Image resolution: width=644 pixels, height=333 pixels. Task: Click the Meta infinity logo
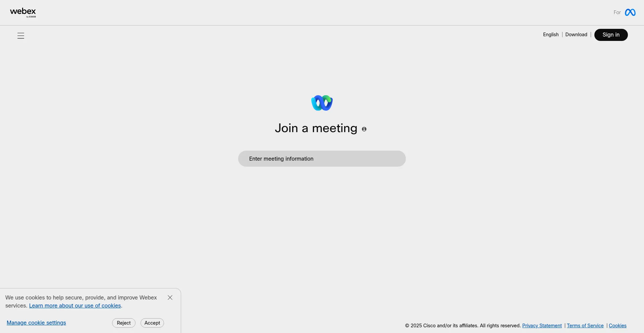click(x=630, y=12)
